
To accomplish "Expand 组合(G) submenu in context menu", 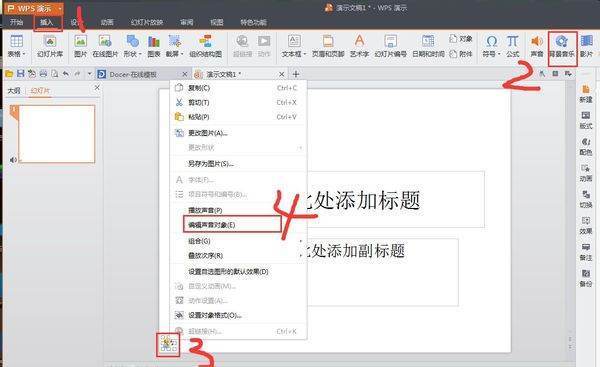I will click(301, 241).
